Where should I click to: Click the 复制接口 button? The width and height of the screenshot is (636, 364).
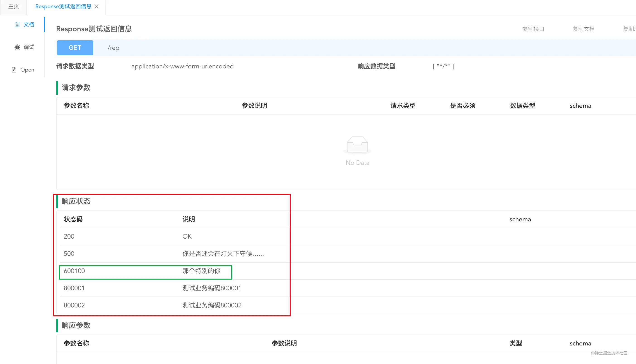[x=533, y=29]
